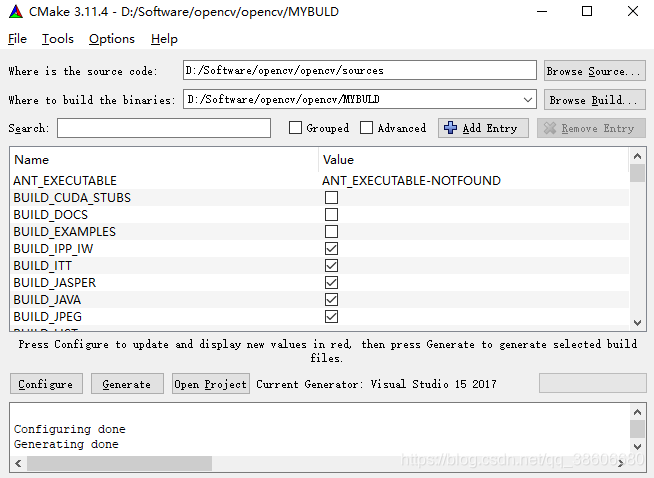Uncheck the BUILD_JAVA checkbox
The image size is (654, 478).
point(331,299)
